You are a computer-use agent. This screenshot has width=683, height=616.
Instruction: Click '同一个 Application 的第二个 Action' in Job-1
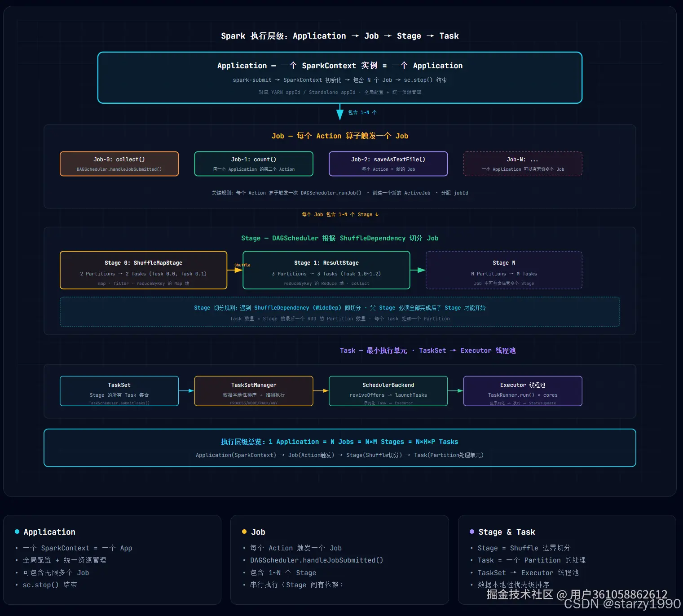click(254, 169)
